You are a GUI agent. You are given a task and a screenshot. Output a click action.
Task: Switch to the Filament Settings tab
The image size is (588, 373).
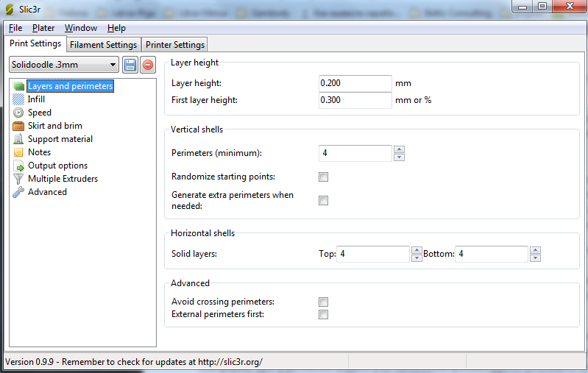pos(103,45)
